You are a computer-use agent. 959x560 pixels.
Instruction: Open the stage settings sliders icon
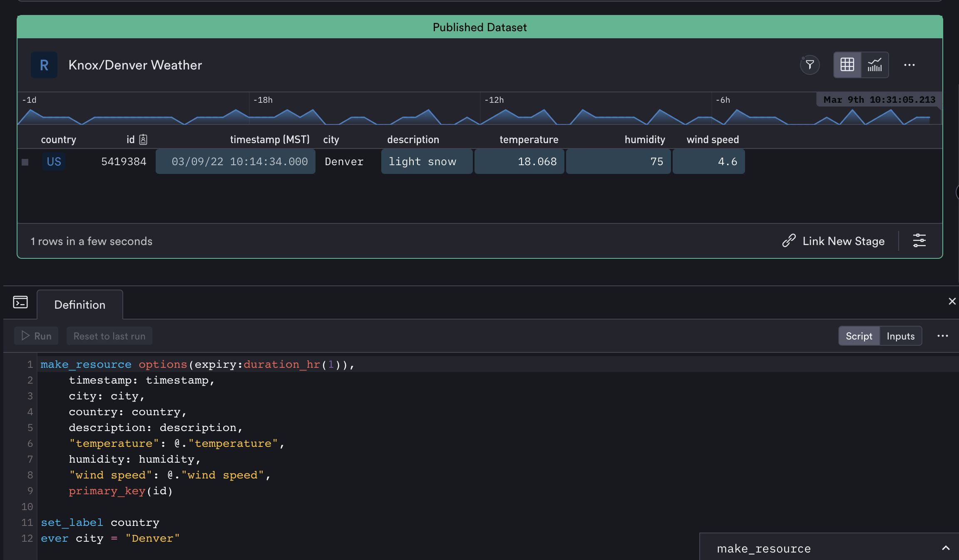[x=919, y=241]
